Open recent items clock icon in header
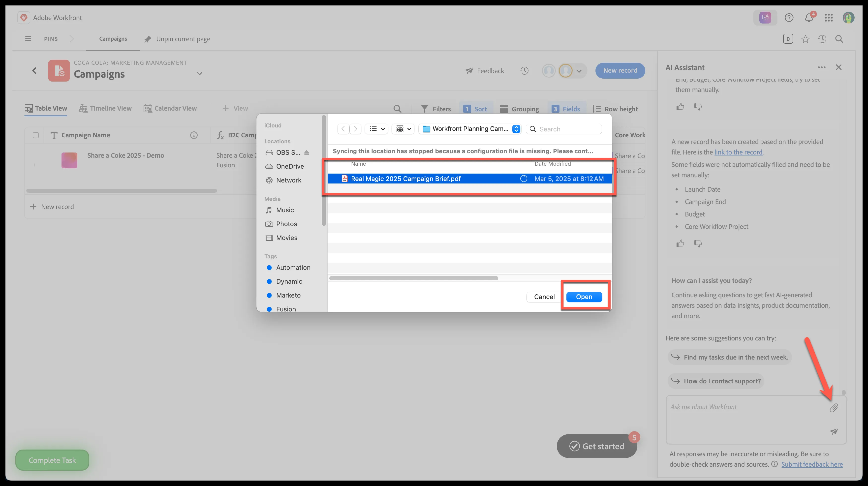The image size is (868, 486). pyautogui.click(x=822, y=39)
